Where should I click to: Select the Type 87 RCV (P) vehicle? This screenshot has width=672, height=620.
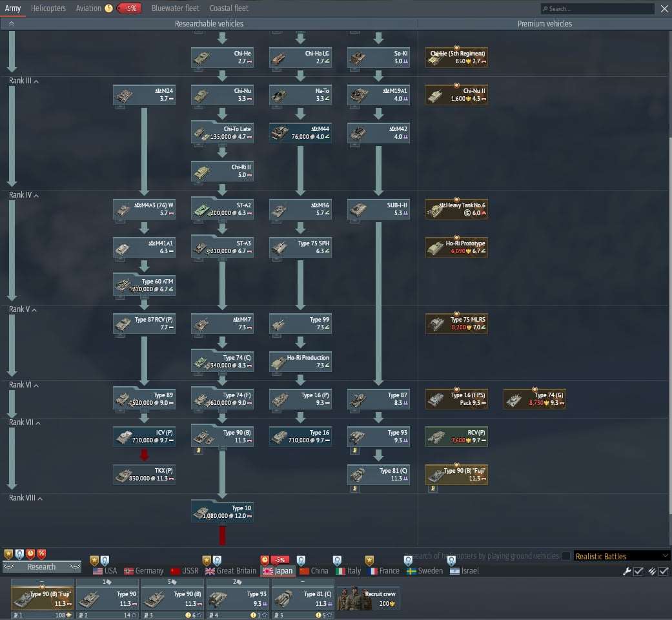(145, 324)
